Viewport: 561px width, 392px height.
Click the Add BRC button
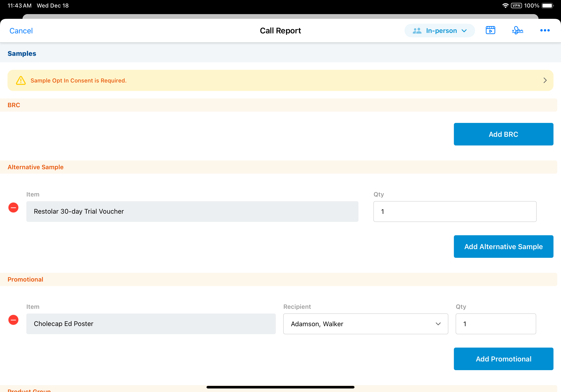[503, 134]
